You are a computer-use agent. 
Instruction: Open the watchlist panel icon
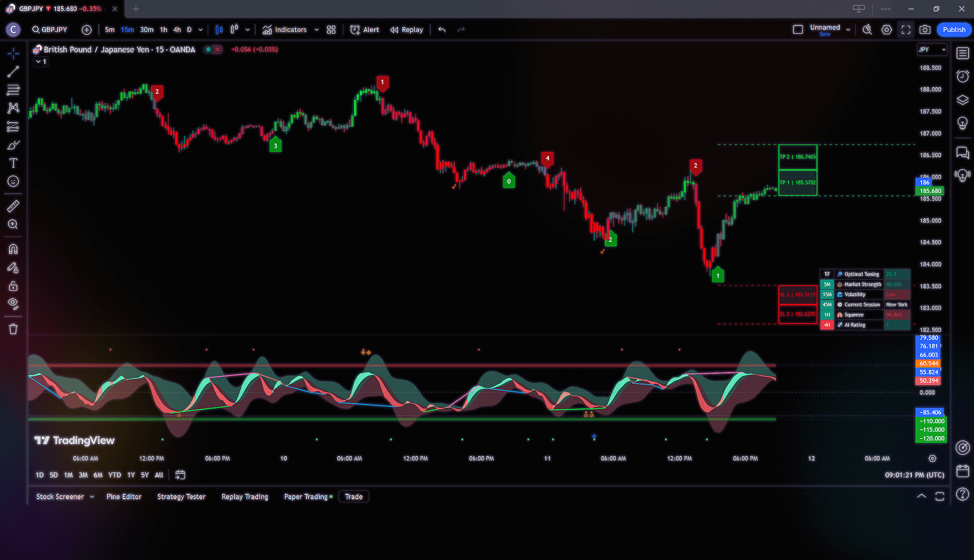click(x=963, y=53)
